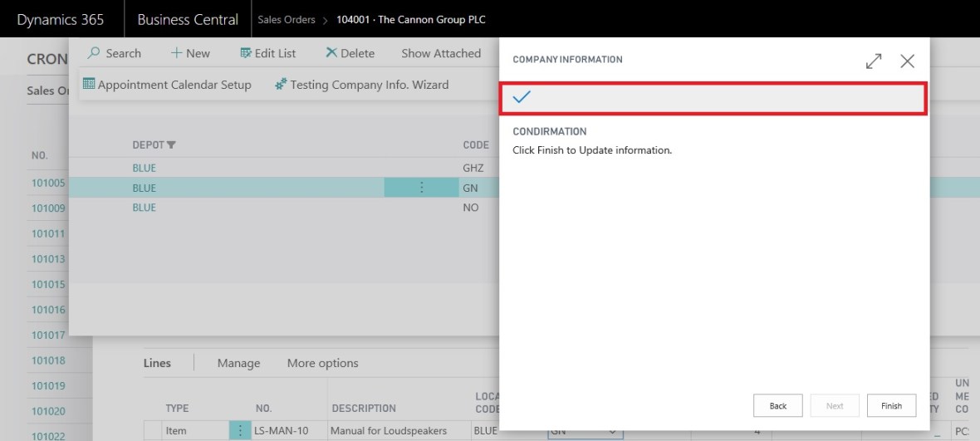980x441 pixels.
Task: Expand the Company Information dialog to full size
Action: 874,61
